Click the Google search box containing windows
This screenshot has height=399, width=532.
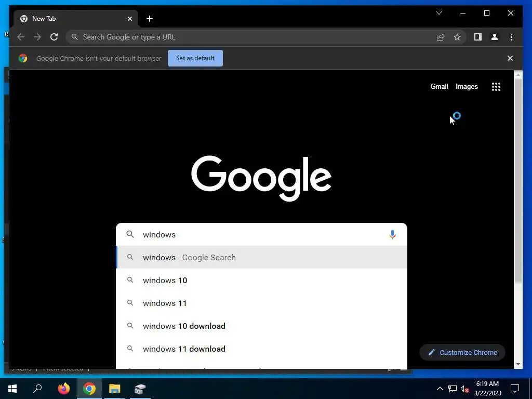click(x=261, y=234)
